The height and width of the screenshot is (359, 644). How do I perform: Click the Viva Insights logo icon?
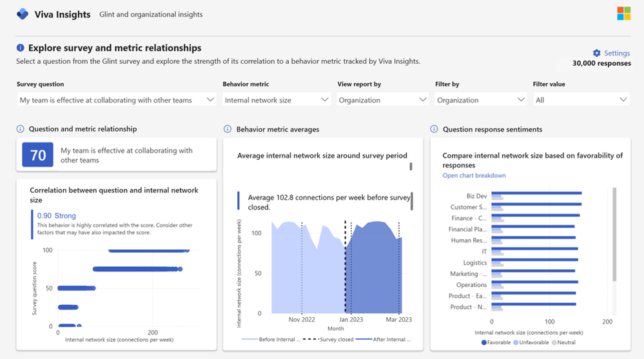(23, 14)
